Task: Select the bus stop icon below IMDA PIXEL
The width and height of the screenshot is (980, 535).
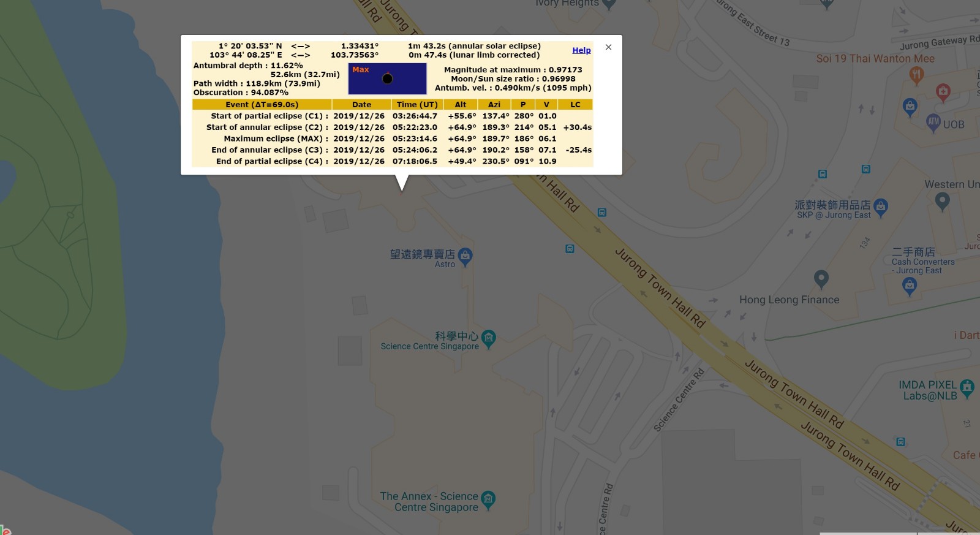Action: point(900,442)
